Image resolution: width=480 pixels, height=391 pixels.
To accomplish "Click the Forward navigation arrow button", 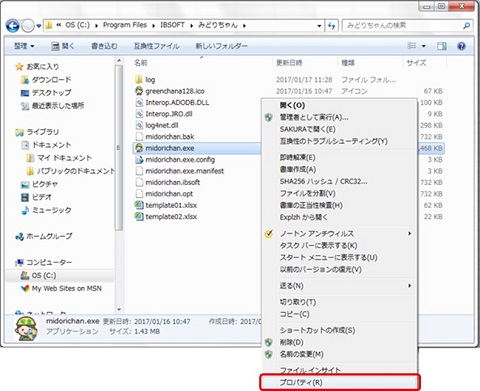I will coord(28,26).
